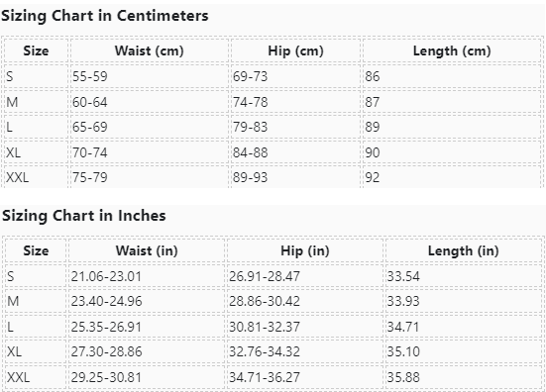Click the Sizing Chart in Centimeters heading
Screen dimensions: 546x392
(105, 16)
